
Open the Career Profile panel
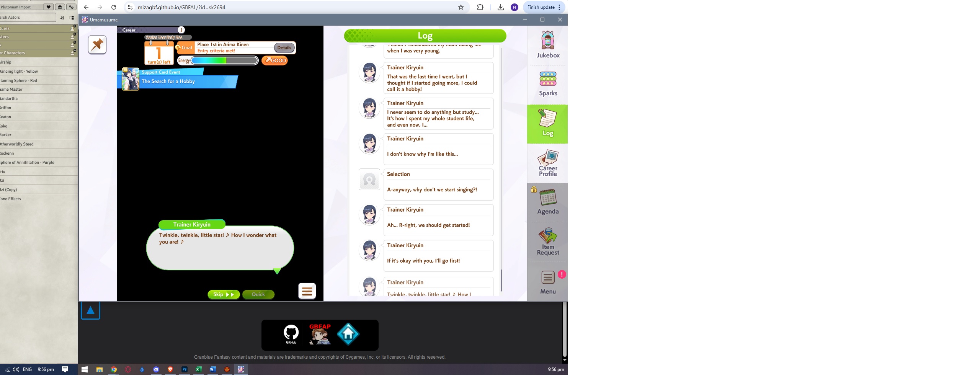[x=548, y=163]
